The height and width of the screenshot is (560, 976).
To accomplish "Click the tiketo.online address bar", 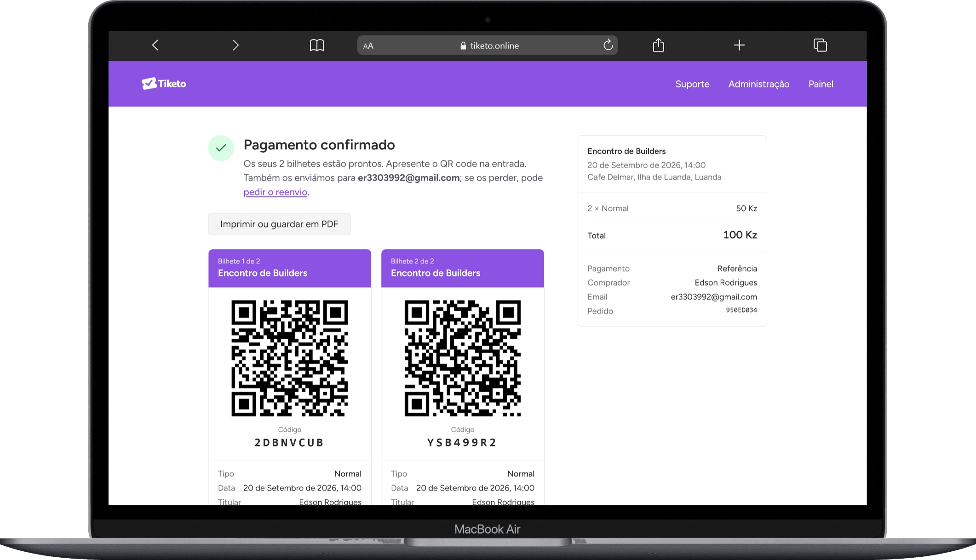I will [488, 46].
